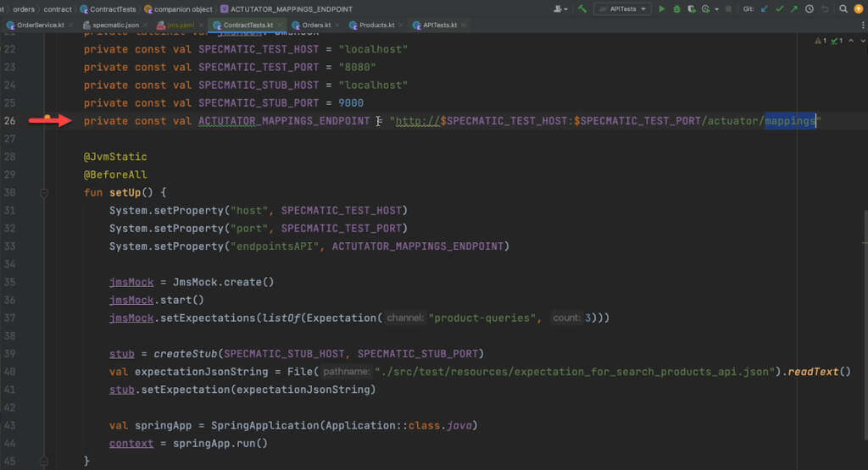Click the ContractTests breadcrumb

tap(112, 8)
